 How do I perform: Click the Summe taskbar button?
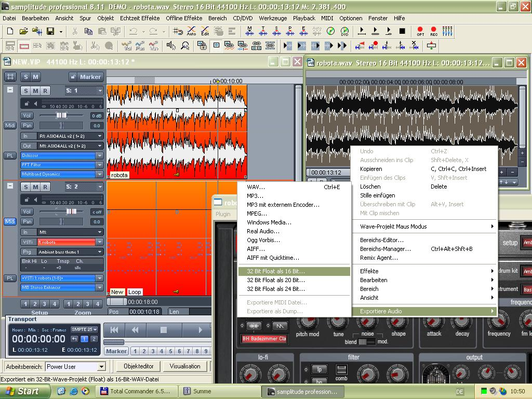[x=220, y=392]
